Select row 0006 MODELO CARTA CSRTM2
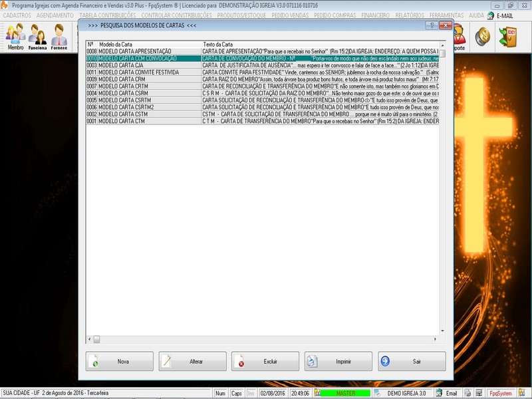The image size is (532, 399). (263, 107)
